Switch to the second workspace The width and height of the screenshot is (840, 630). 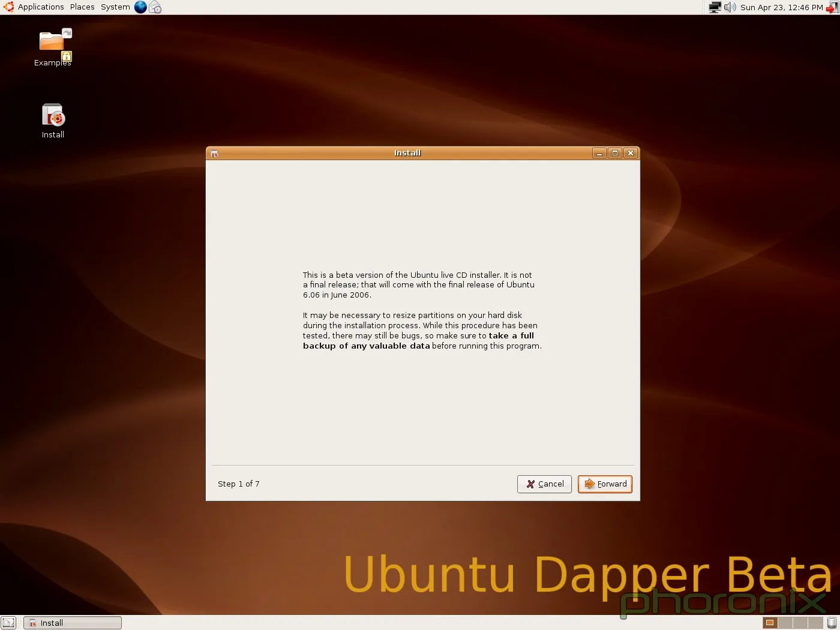click(x=785, y=623)
